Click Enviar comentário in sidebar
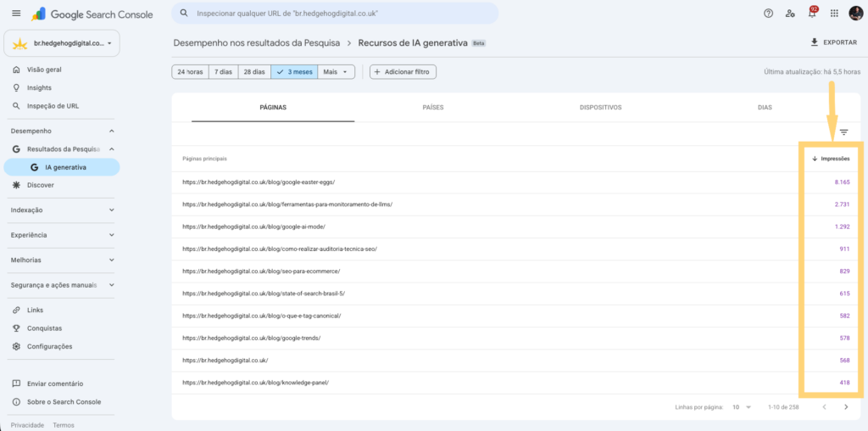Screen dimensions: 868x431 click(59, 383)
